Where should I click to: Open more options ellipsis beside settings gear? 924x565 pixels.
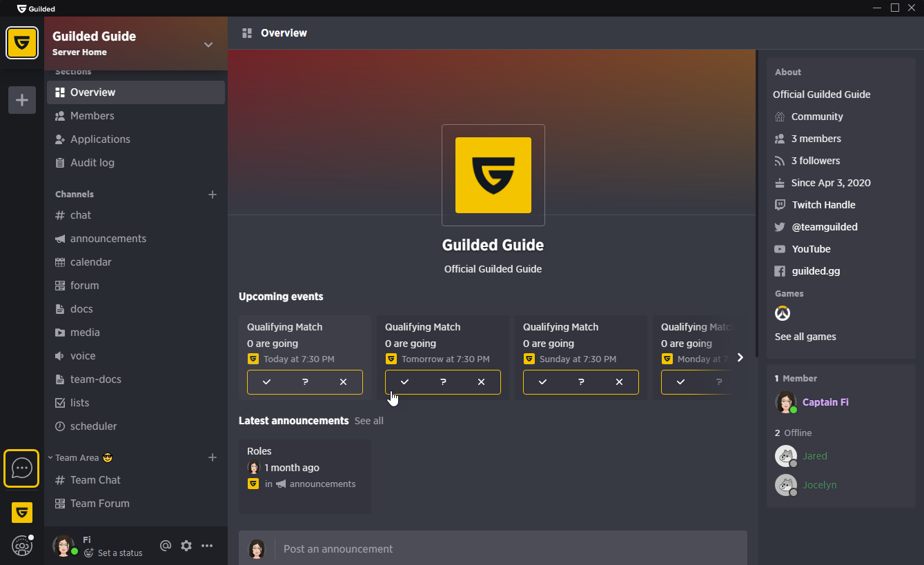(207, 546)
